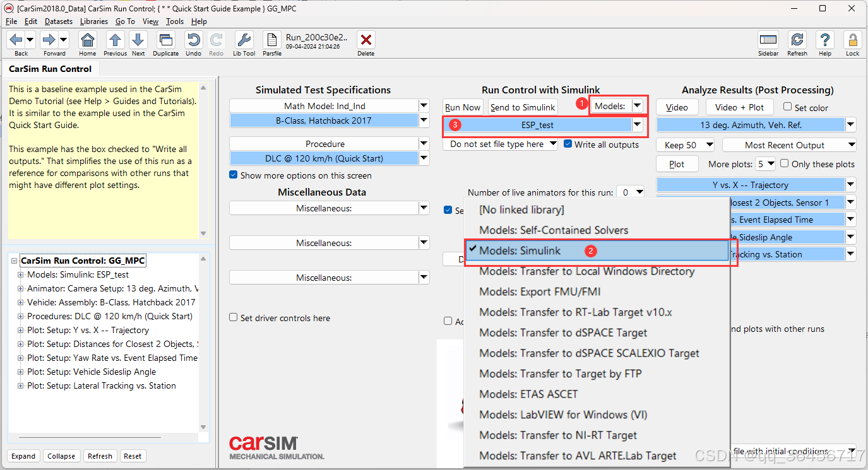Open the Libraries menu
Image resolution: width=868 pixels, height=470 pixels.
[x=94, y=21]
